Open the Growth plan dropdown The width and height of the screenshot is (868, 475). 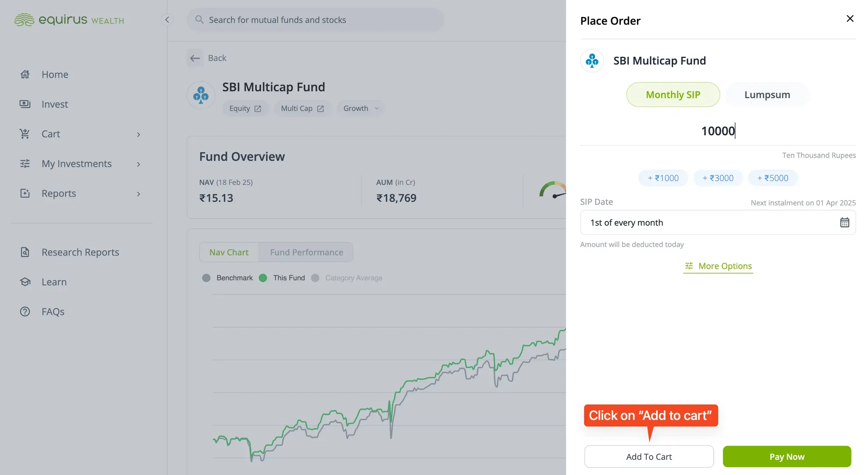pos(361,108)
